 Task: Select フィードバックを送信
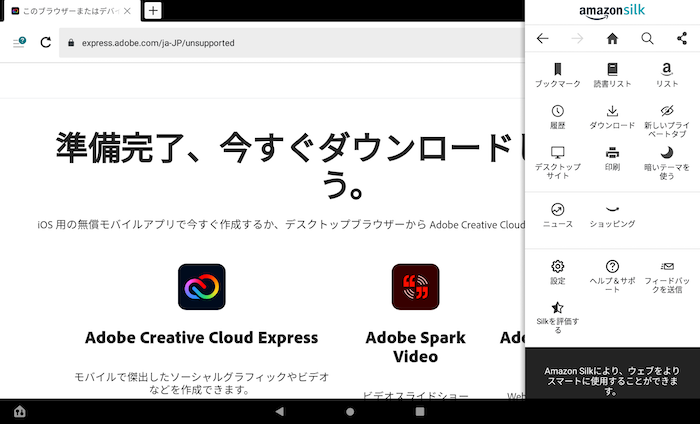tap(667, 276)
